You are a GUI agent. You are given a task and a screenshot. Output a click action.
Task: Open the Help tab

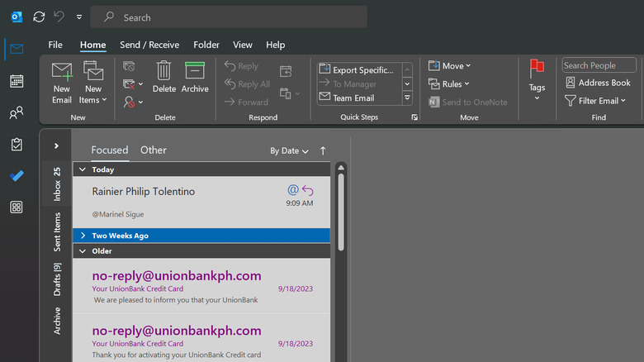pos(276,45)
